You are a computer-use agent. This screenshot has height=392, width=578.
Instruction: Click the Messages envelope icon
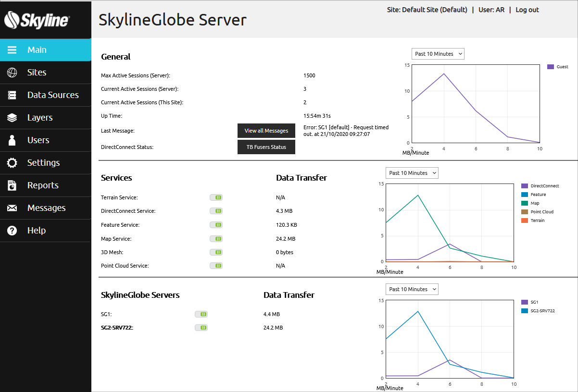pos(12,208)
